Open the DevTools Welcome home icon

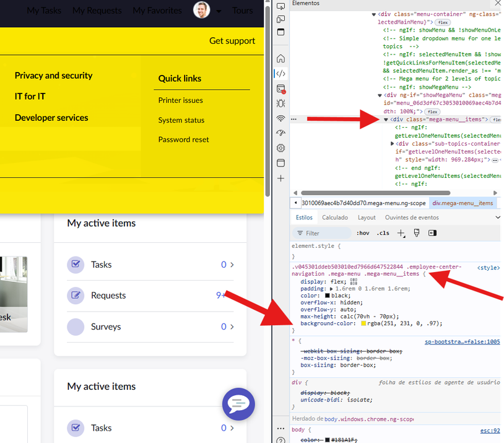(280, 59)
